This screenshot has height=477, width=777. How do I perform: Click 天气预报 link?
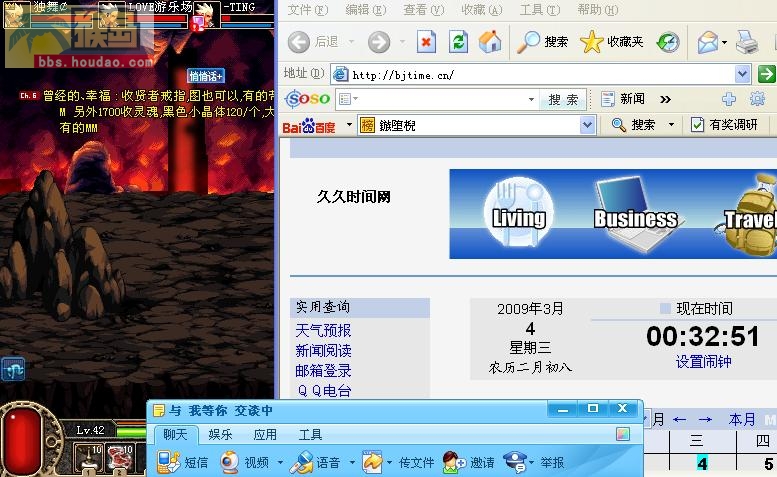point(323,330)
